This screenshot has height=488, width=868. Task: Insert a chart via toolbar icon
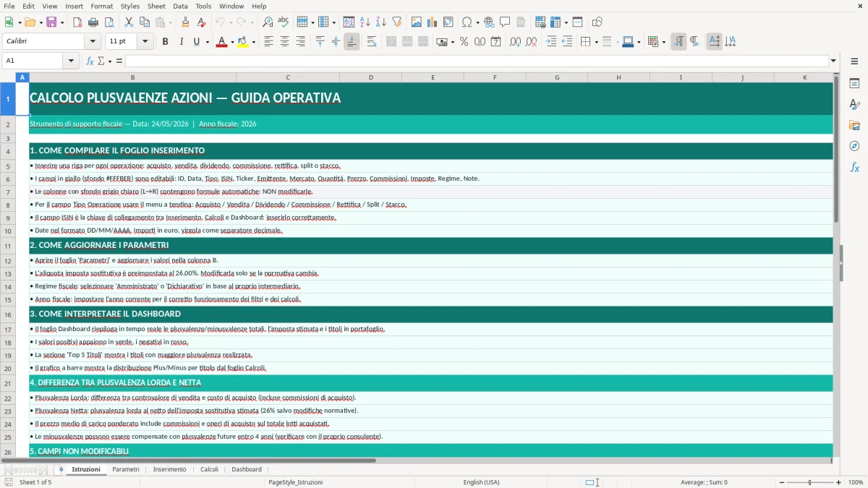pyautogui.click(x=432, y=22)
